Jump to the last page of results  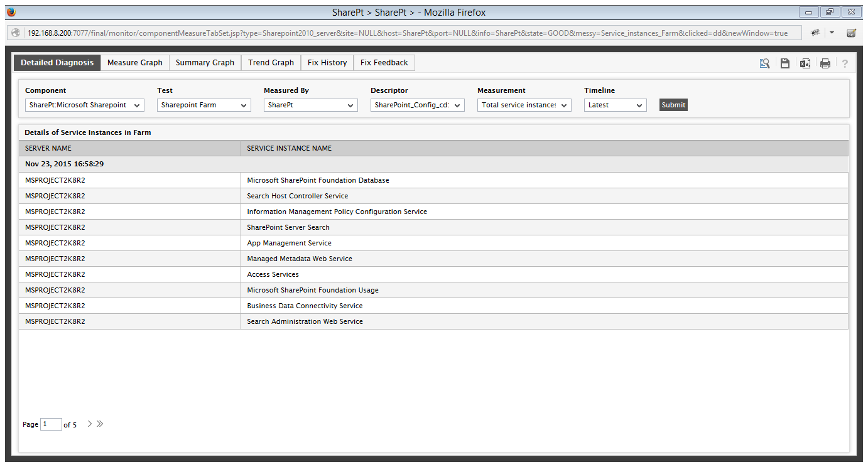click(100, 424)
